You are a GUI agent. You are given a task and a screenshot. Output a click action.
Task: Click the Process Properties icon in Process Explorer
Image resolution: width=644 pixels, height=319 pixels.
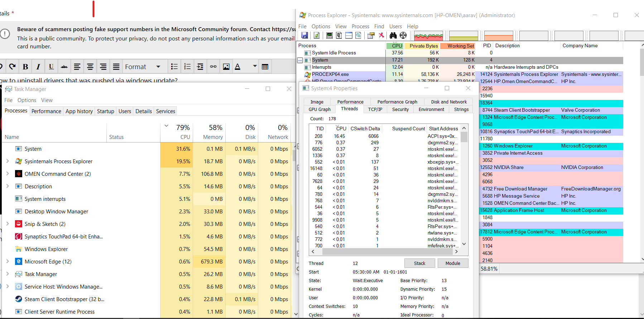pos(371,35)
